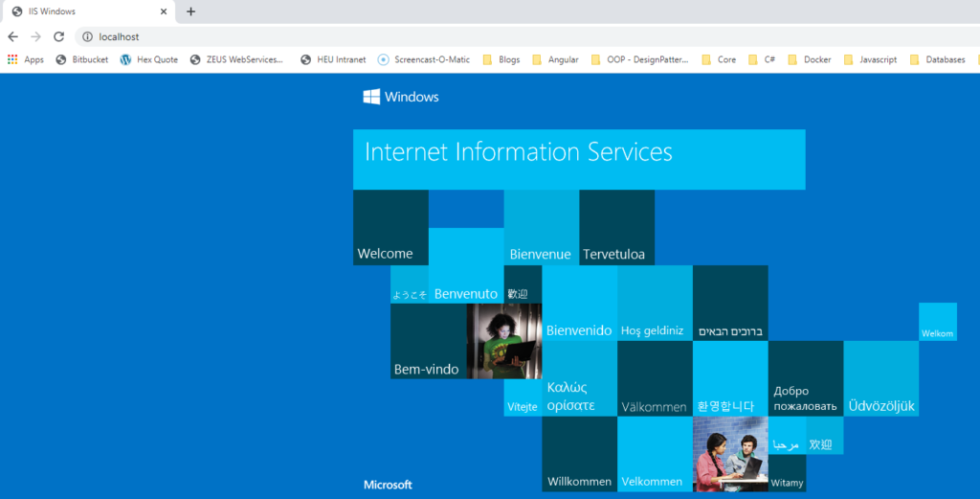The height and width of the screenshot is (499, 980).
Task: Click the Καλώς ορίσατε tile
Action: (579, 379)
